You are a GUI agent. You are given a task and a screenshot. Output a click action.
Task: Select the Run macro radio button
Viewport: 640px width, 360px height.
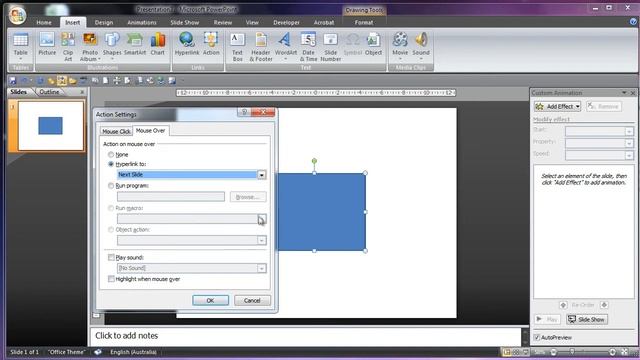pos(111,208)
